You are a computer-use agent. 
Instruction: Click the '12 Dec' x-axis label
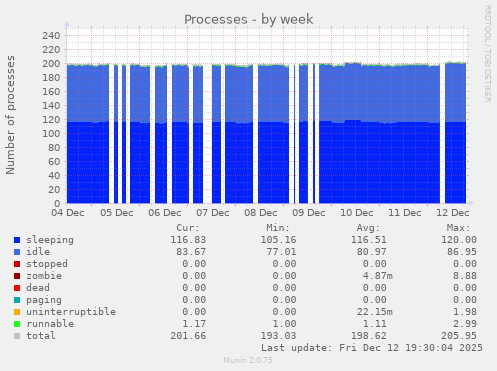(x=453, y=213)
